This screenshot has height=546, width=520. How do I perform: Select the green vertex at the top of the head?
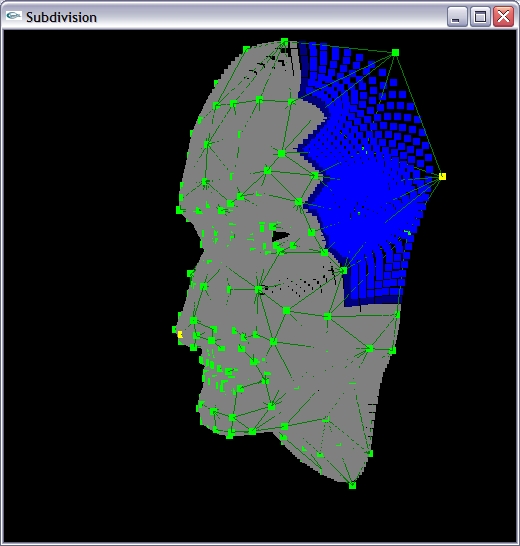(x=284, y=42)
